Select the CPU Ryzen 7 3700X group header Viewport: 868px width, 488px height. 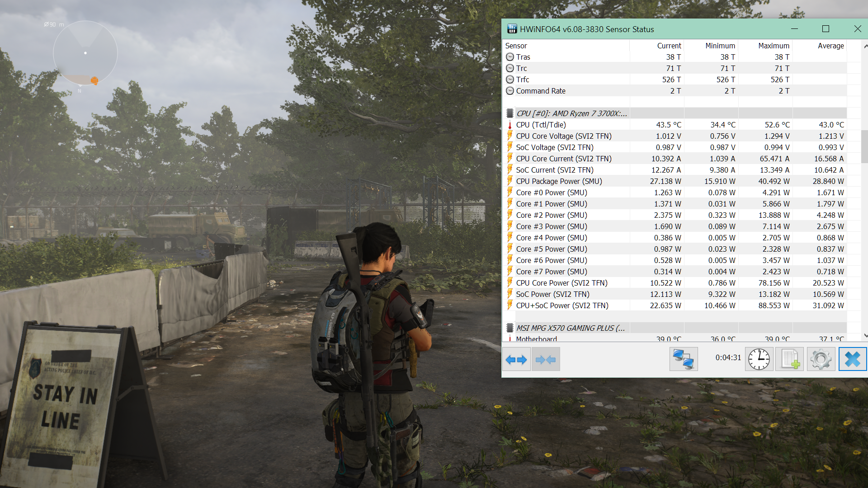click(x=571, y=113)
